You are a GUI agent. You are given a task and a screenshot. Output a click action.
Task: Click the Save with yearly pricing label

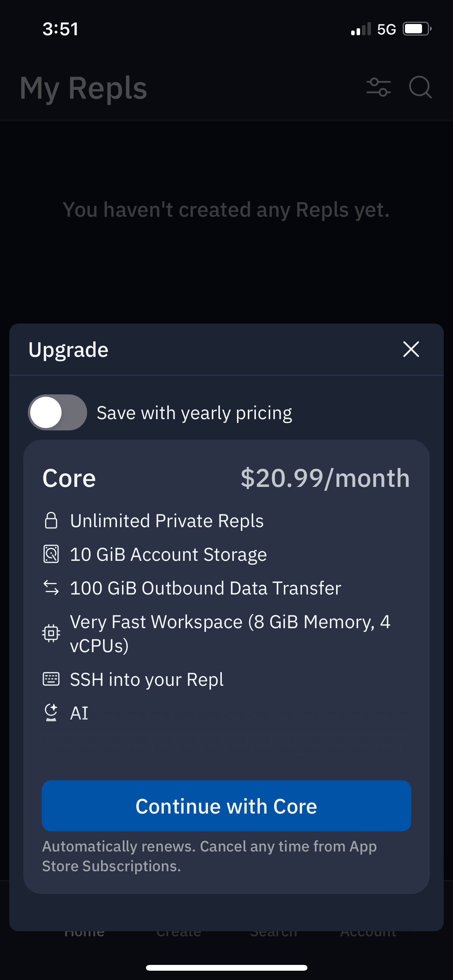point(194,413)
